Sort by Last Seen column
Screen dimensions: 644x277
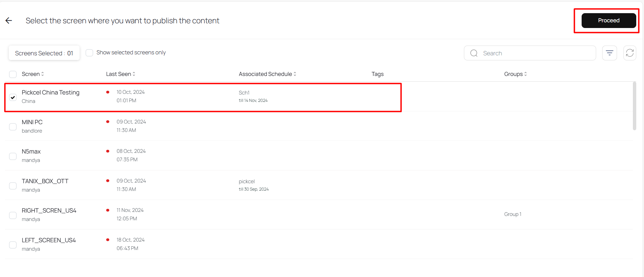[120, 74]
